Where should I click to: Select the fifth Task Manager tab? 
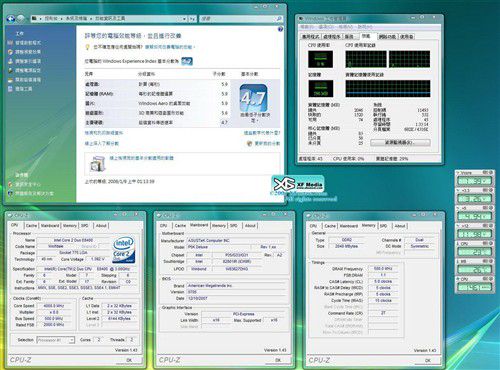point(388,36)
